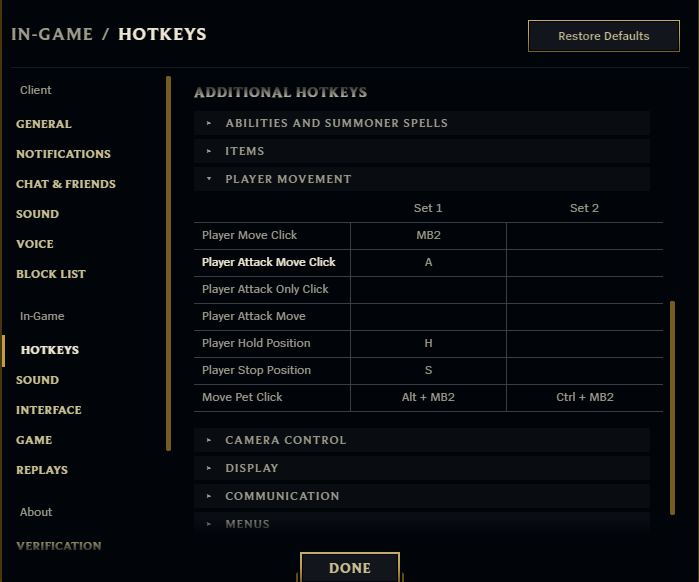Open the General settings tab

[x=44, y=124]
